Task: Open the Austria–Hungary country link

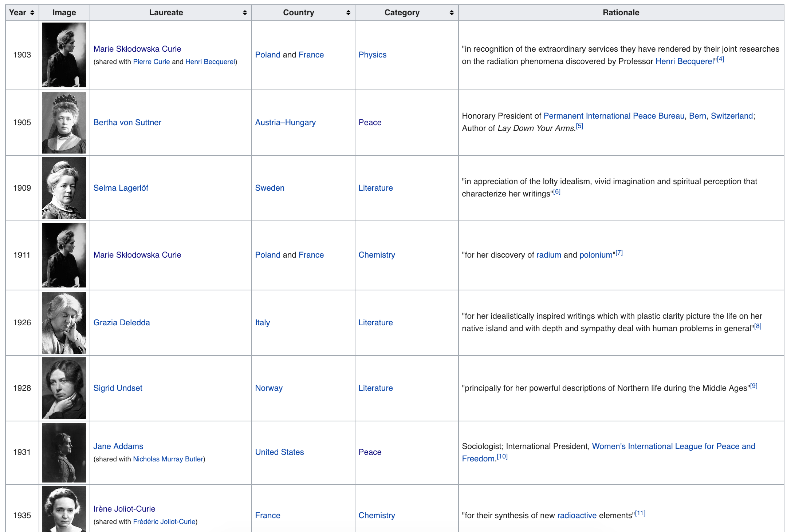Action: [285, 123]
